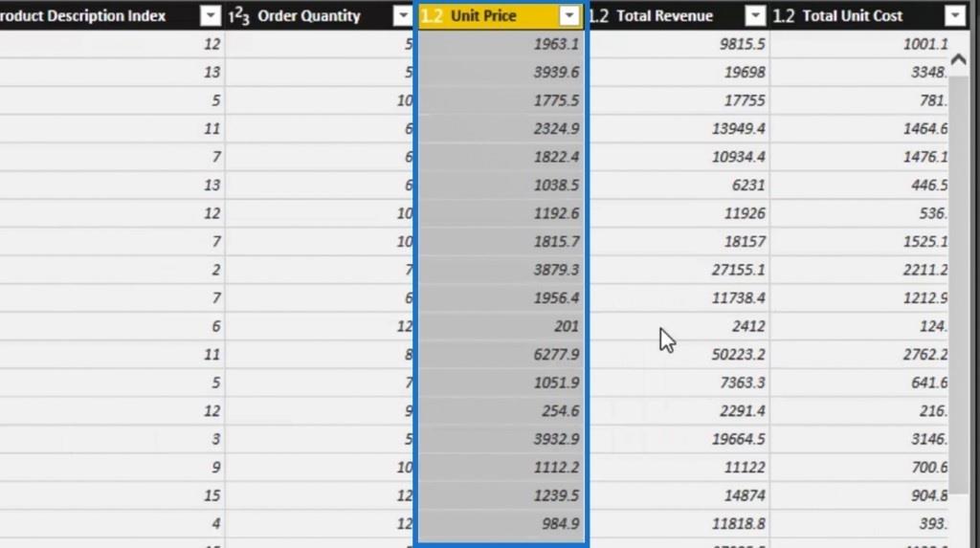
Task: Select the Total Unit Cost cell 2211.2
Action: pyautogui.click(x=860, y=270)
